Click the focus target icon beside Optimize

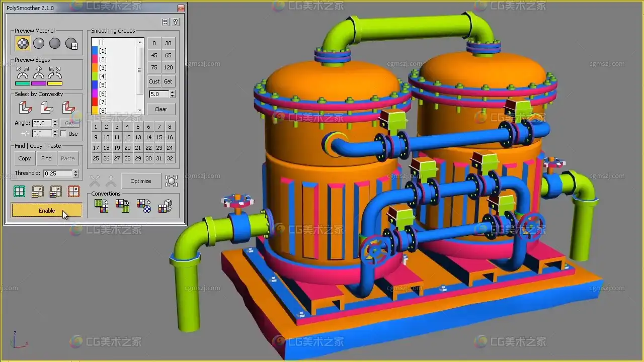click(172, 181)
